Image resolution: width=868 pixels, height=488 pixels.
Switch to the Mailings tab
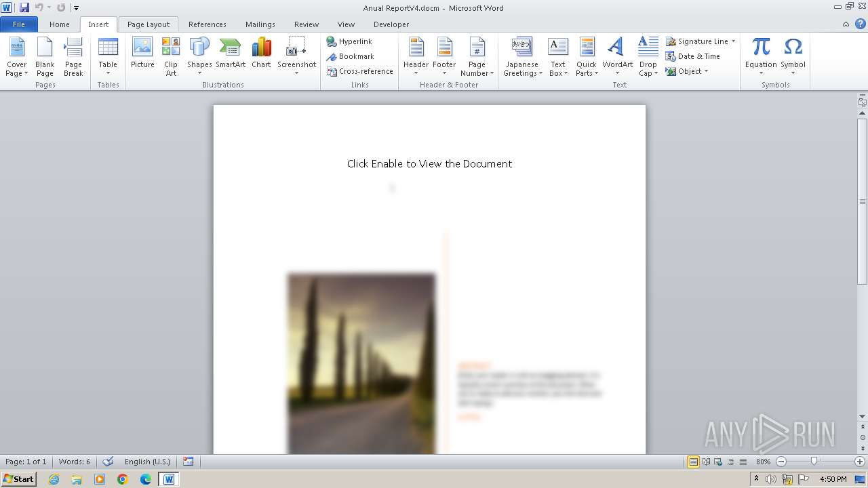[260, 24]
